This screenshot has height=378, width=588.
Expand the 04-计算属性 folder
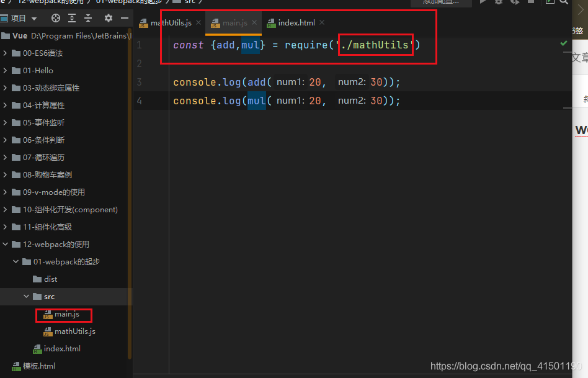(5, 105)
